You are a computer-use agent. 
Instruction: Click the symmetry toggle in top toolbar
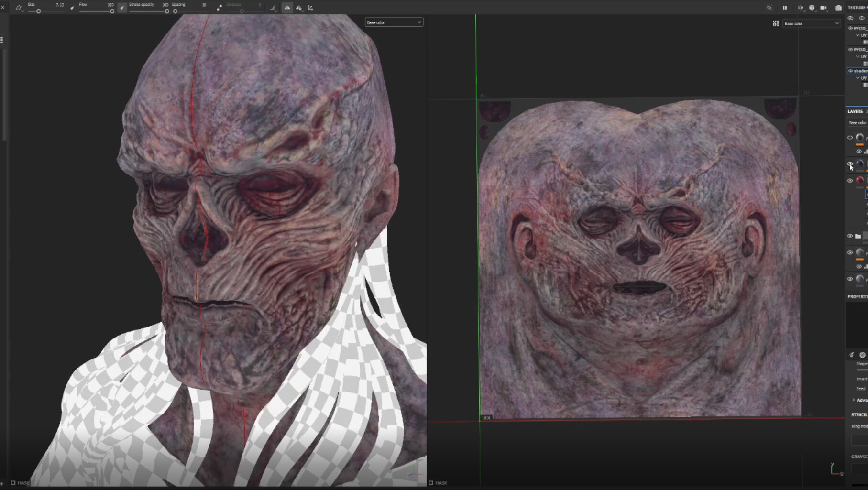click(x=287, y=8)
